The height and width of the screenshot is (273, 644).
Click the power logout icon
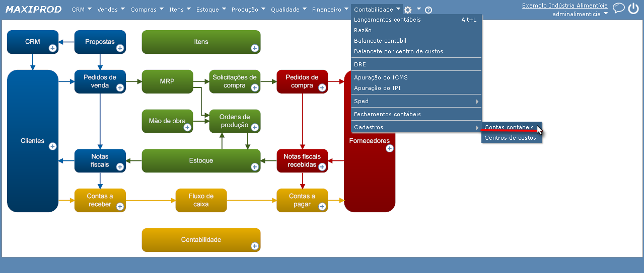click(633, 8)
